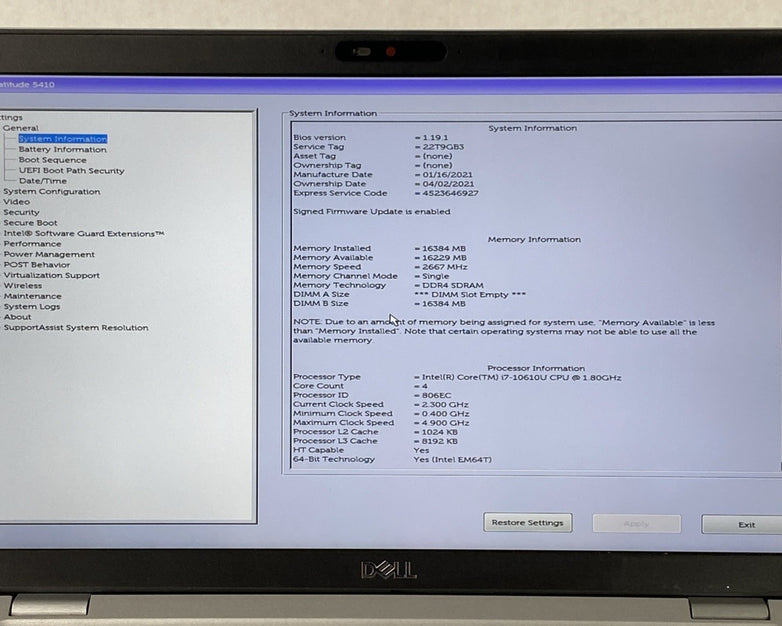Viewport: 782px width, 626px height.
Task: Click the Restore Settings button
Action: click(x=528, y=523)
